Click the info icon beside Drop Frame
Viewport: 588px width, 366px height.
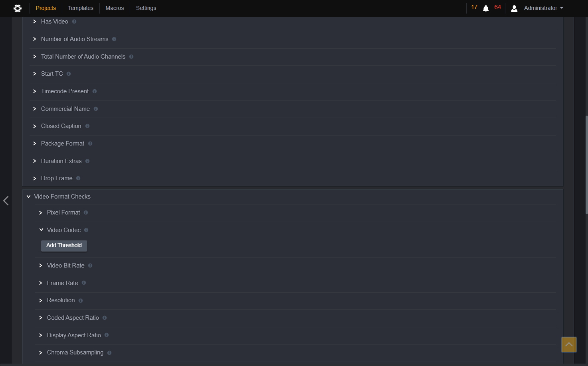pyautogui.click(x=78, y=178)
